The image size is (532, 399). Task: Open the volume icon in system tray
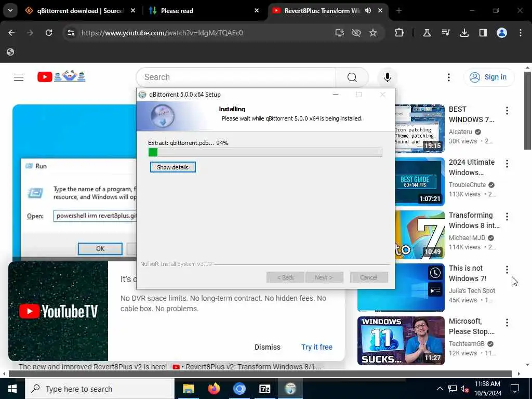pyautogui.click(x=465, y=389)
